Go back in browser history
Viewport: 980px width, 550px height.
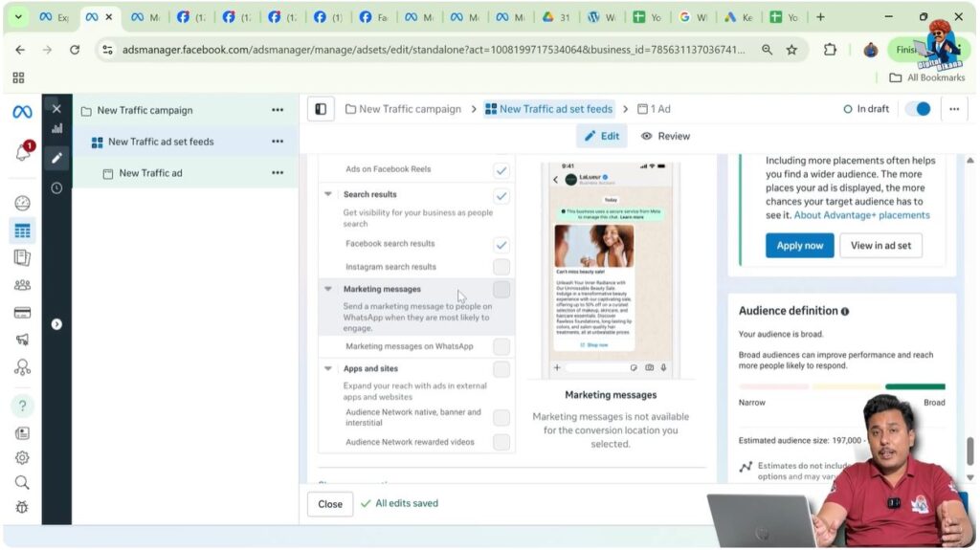click(20, 50)
